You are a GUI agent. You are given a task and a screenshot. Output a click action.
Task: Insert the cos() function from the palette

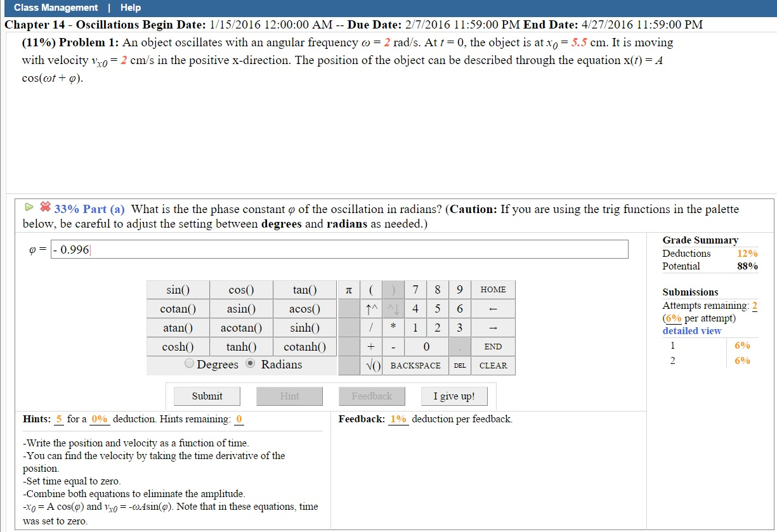tap(241, 289)
